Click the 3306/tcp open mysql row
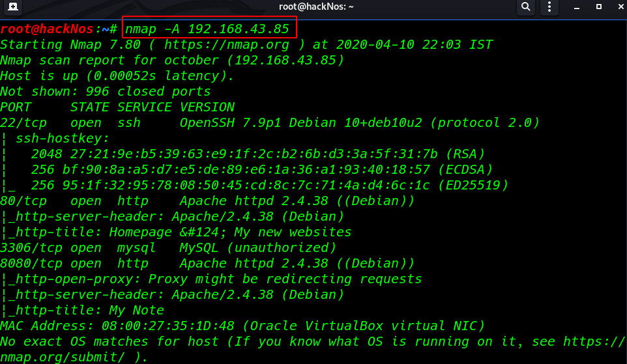The height and width of the screenshot is (364, 627). 168,247
